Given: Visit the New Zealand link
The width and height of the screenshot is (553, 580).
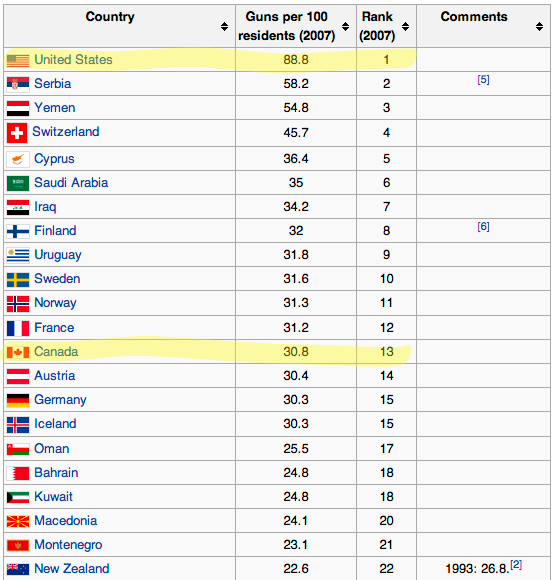Looking at the screenshot, I should coord(72,569).
